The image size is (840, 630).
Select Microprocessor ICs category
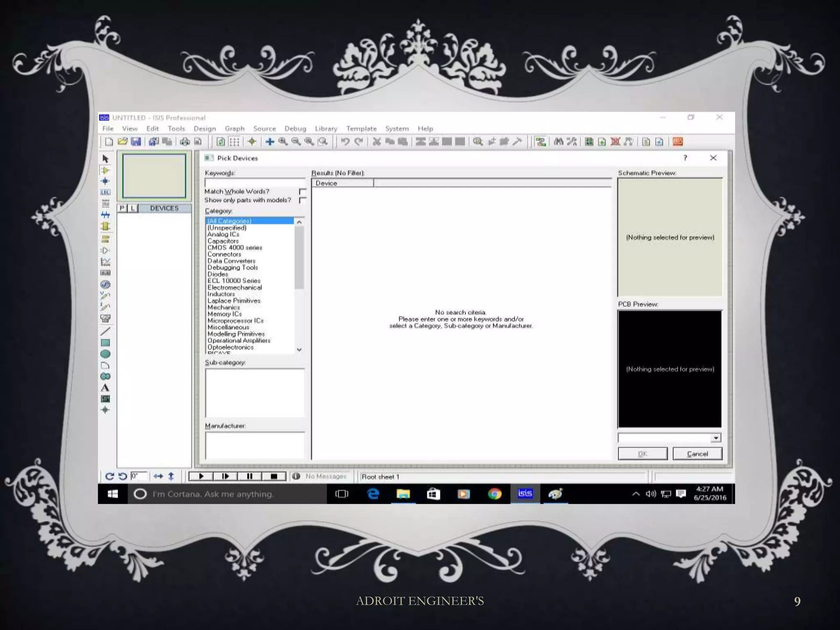click(x=235, y=321)
